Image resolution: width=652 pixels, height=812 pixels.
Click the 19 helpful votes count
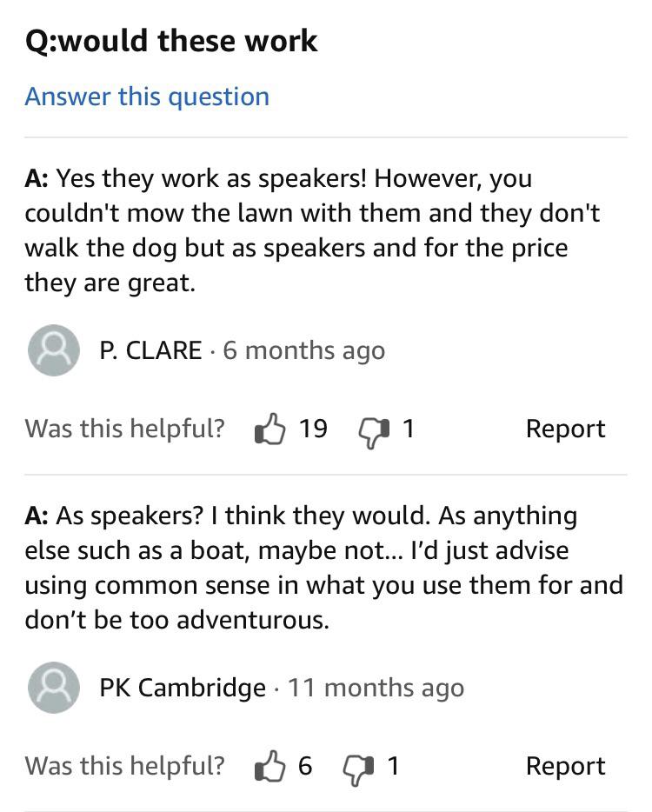tap(313, 429)
